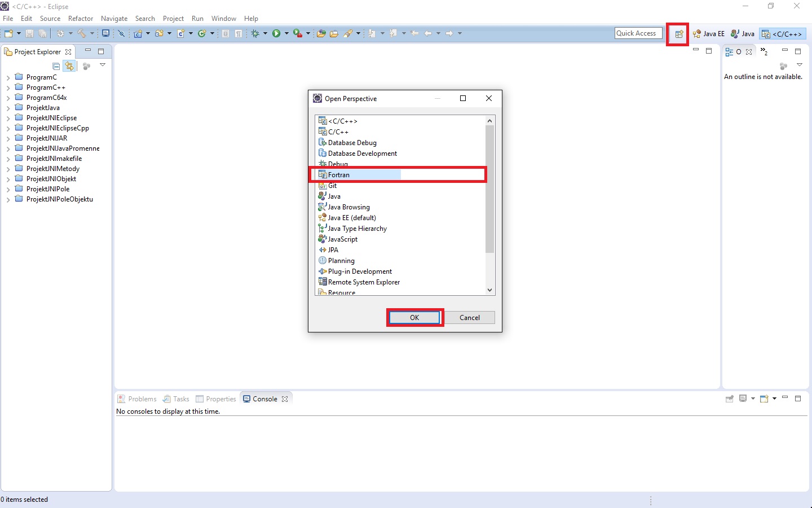Expand the ProjektJava project node

[8, 108]
